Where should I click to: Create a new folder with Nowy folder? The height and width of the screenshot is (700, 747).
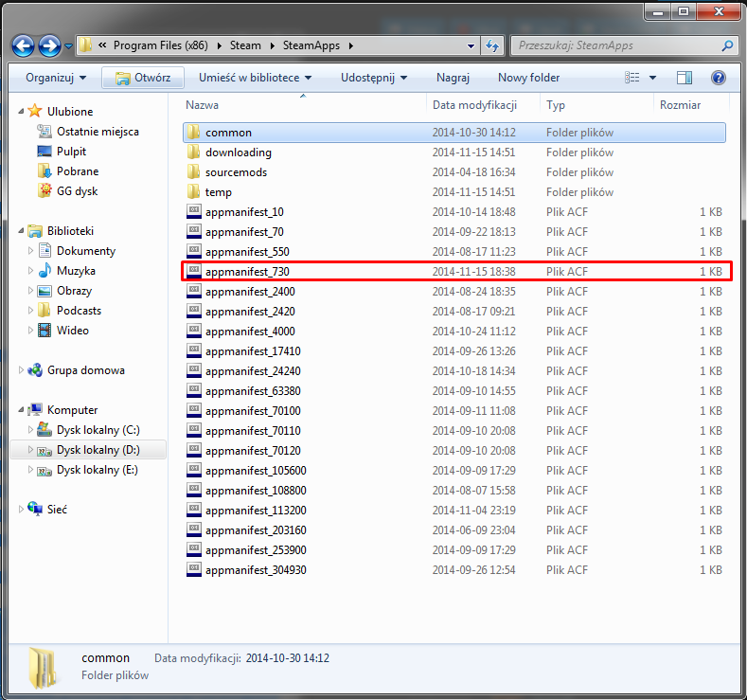(528, 78)
